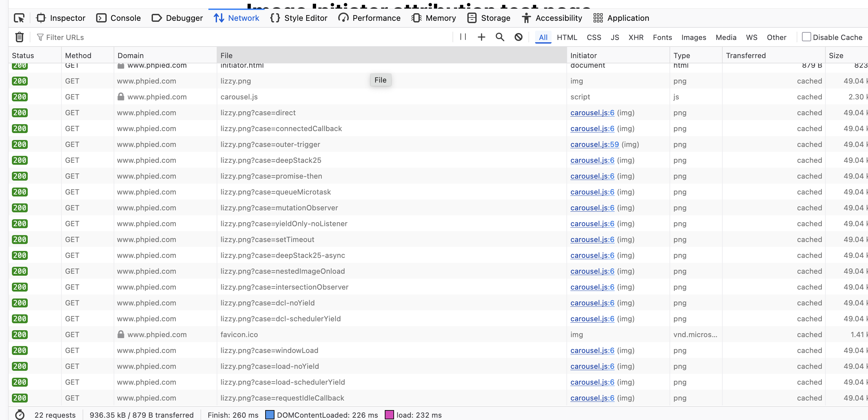
Task: Filter requests by Media
Action: point(726,37)
